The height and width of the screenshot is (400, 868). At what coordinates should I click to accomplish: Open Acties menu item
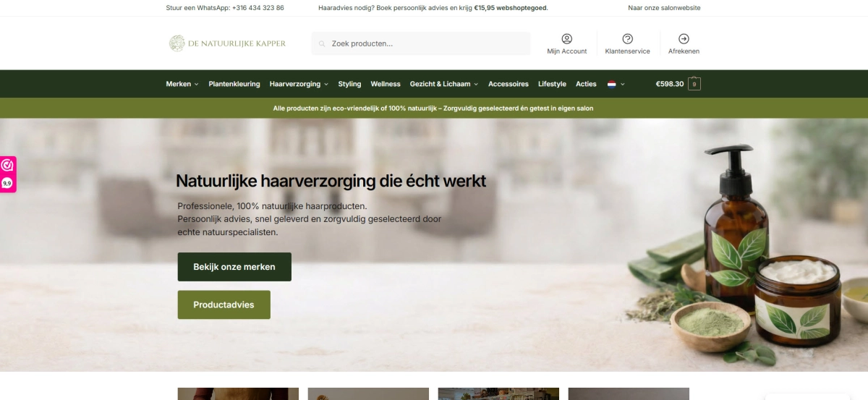click(x=586, y=84)
